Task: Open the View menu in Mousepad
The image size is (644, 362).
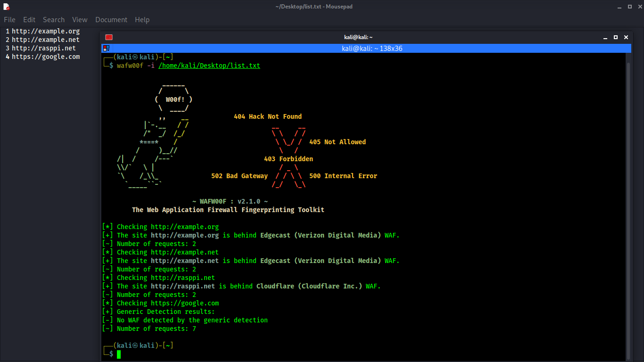Action: (80, 19)
